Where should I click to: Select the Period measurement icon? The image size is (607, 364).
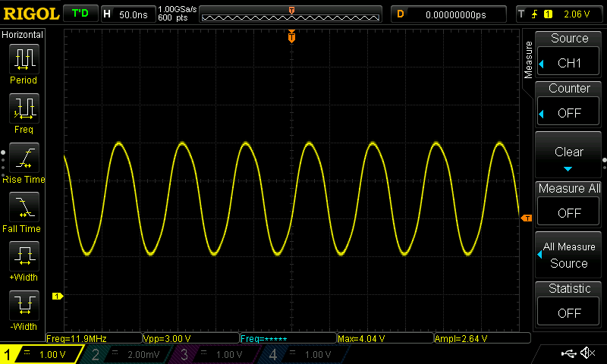(24, 59)
